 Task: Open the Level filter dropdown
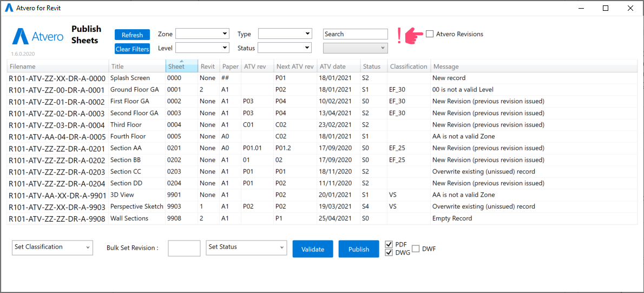point(202,48)
